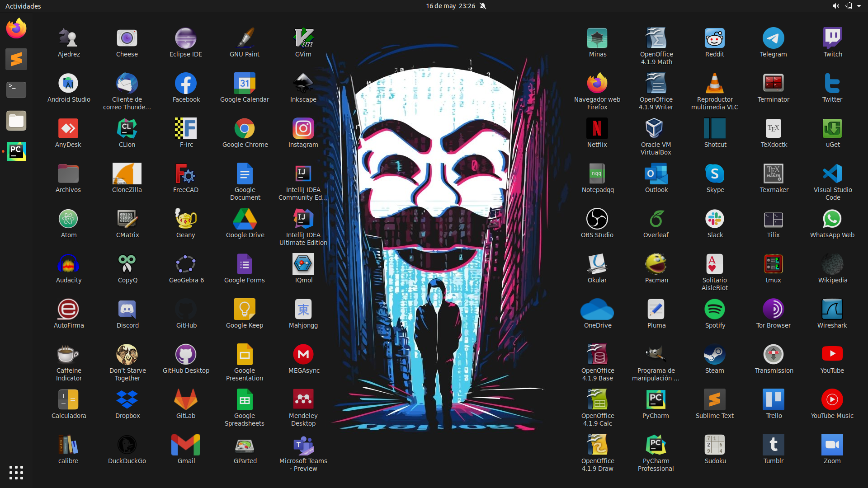Launch GitHub Desktop app

[186, 355]
